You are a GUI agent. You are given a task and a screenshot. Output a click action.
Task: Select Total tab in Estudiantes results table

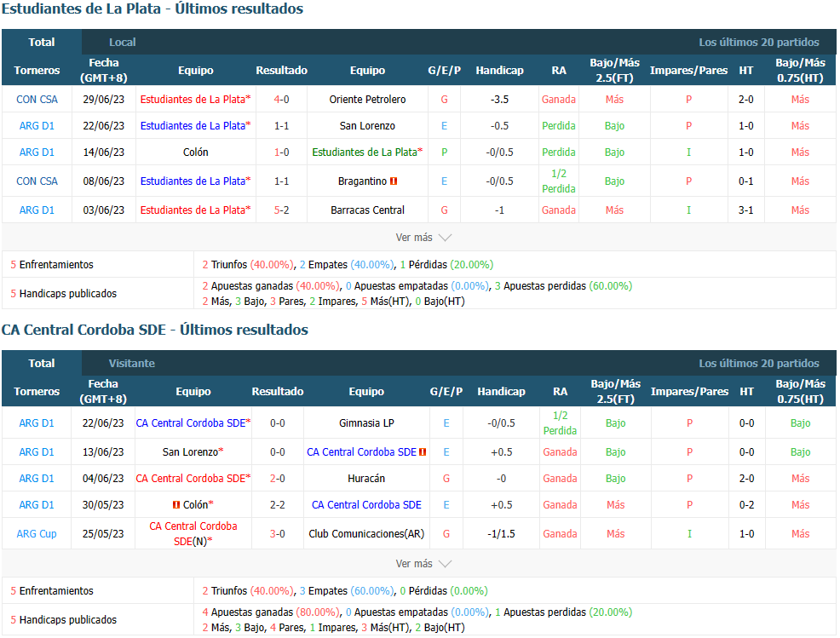(x=41, y=42)
